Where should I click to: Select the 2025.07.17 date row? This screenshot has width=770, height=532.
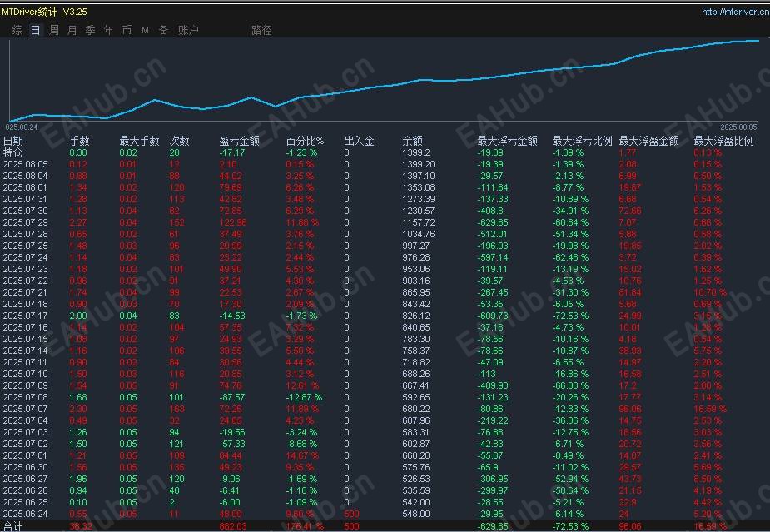(x=26, y=316)
